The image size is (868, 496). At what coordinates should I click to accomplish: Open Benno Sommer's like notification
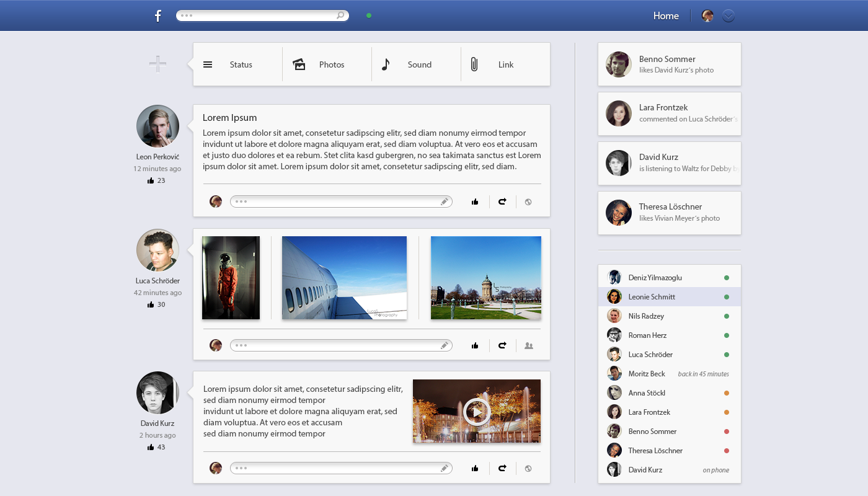pos(669,64)
